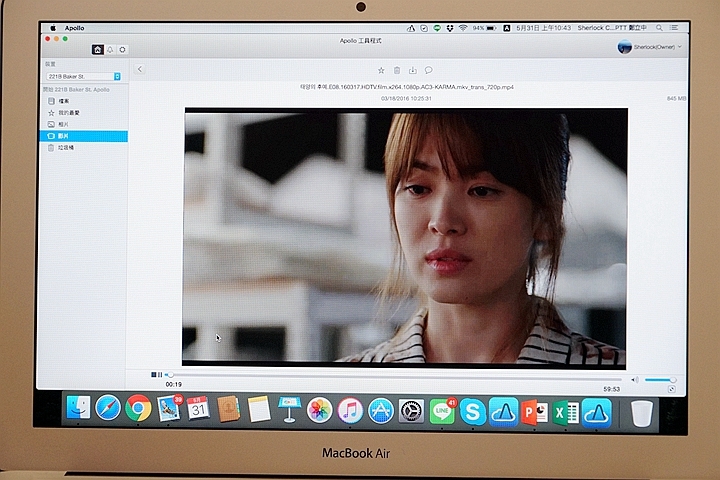Screen dimensions: 720x480
Task: Open the Trash section in sidebar
Action: pos(83,147)
